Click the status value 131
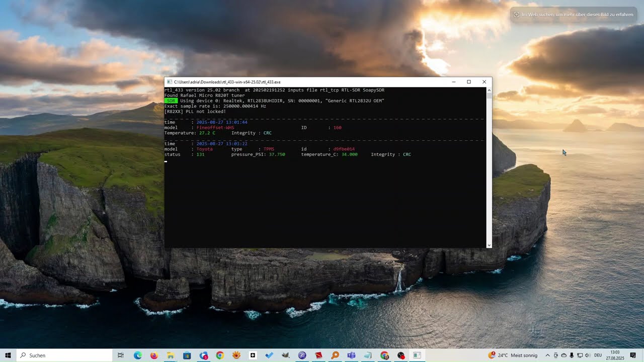This screenshot has width=644, height=362. (200, 154)
